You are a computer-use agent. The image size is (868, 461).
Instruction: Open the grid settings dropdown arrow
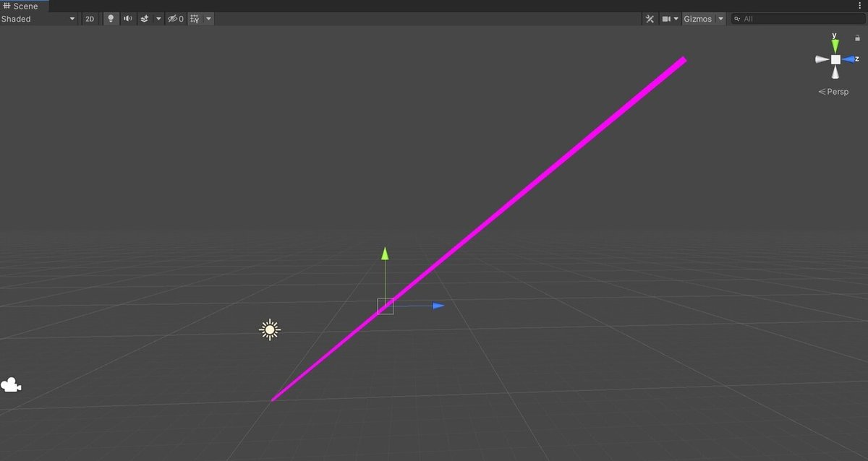tap(208, 19)
